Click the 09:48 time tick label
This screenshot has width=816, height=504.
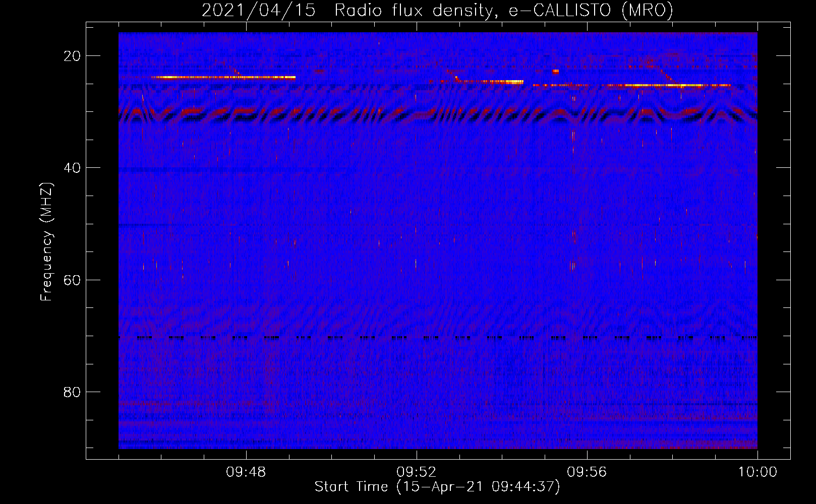(246, 472)
